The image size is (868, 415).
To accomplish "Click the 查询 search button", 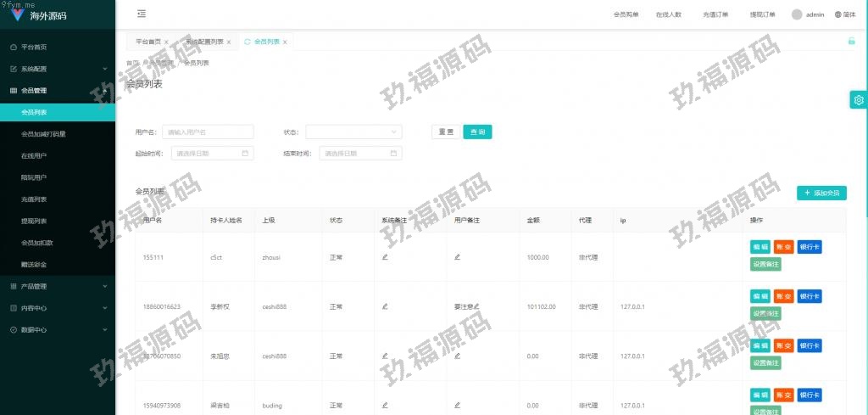I will pyautogui.click(x=477, y=132).
